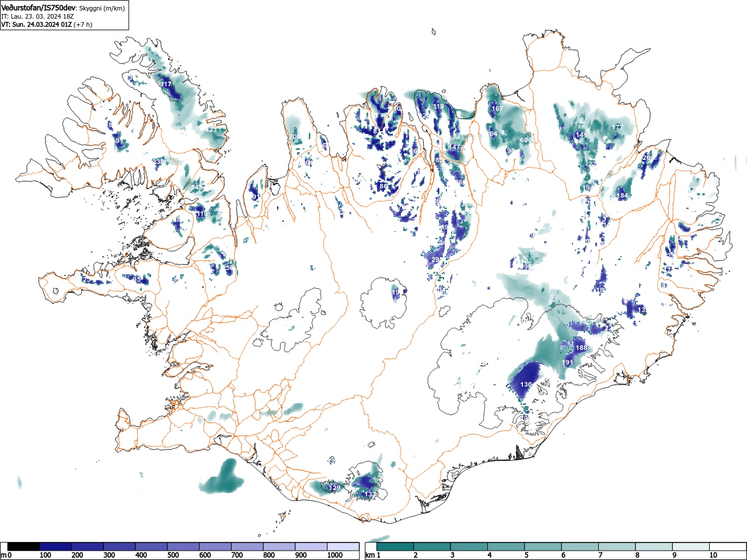Select the map value label 129
747x560 pixels.
[x=334, y=488]
